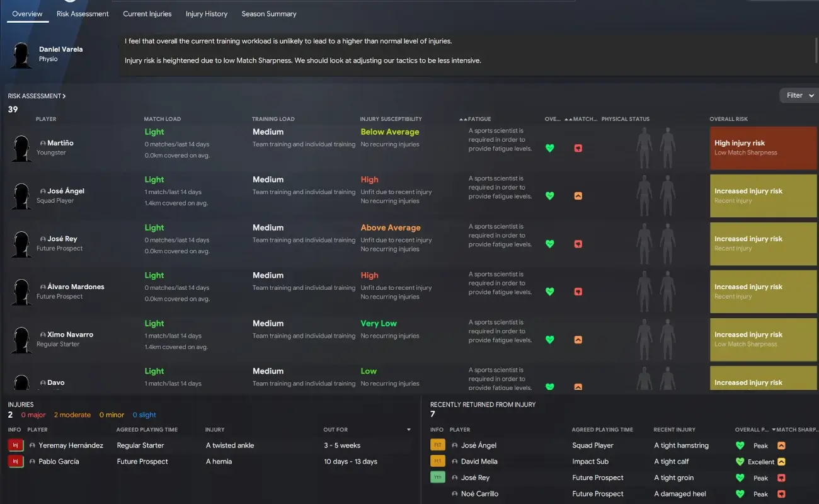Click 'A tight hamstring' recent injury text
The height and width of the screenshot is (504, 819).
point(682,445)
